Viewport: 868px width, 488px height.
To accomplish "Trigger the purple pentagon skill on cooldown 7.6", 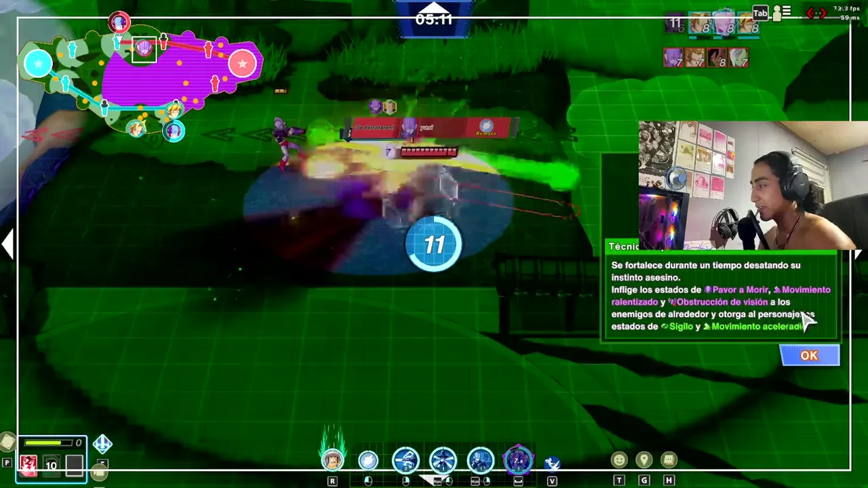I will pyautogui.click(x=518, y=460).
